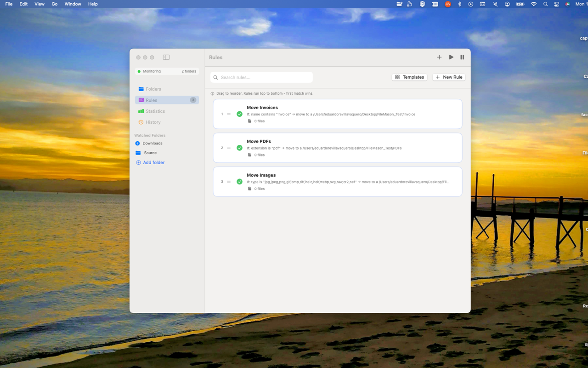Viewport: 588px width, 368px height.
Task: Click the drag handle on Move Images
Action: point(229,182)
